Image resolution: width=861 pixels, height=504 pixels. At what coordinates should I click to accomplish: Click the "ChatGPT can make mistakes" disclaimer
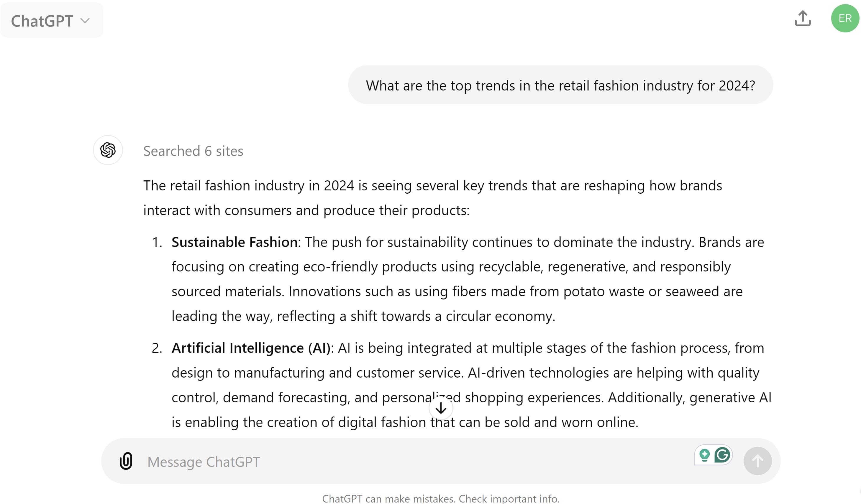coord(440,498)
